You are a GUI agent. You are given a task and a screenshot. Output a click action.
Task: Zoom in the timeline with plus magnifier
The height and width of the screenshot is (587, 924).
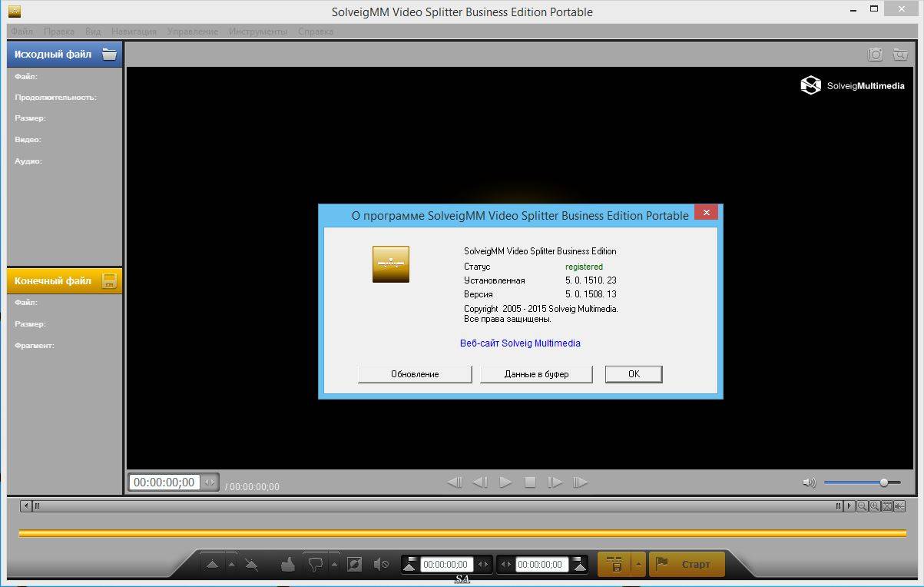coord(874,506)
